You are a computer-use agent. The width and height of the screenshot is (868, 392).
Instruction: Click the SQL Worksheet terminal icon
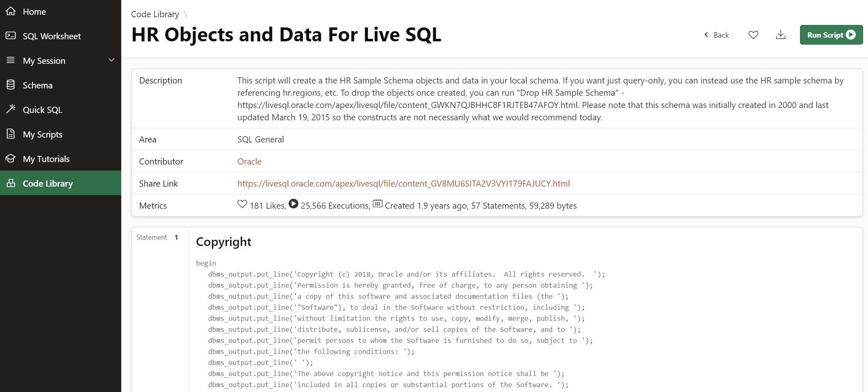coord(11,36)
